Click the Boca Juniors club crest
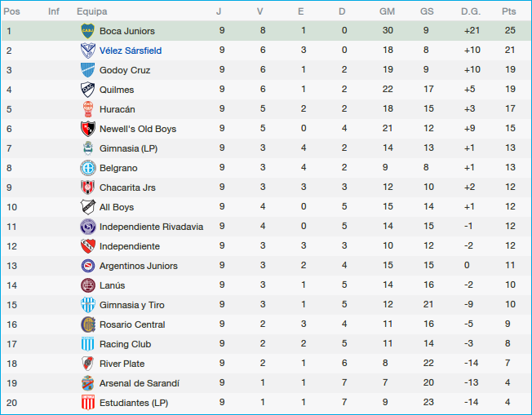This screenshot has width=532, height=415. tap(87, 31)
